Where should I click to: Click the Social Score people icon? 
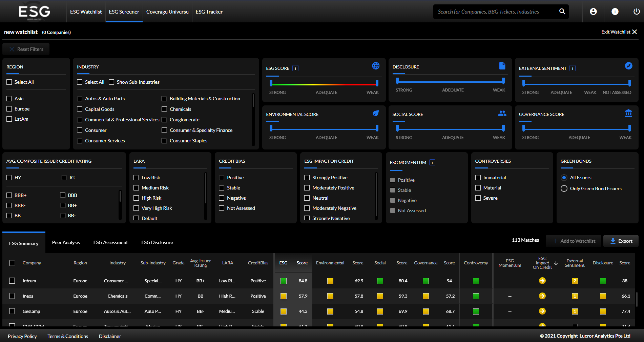502,113
